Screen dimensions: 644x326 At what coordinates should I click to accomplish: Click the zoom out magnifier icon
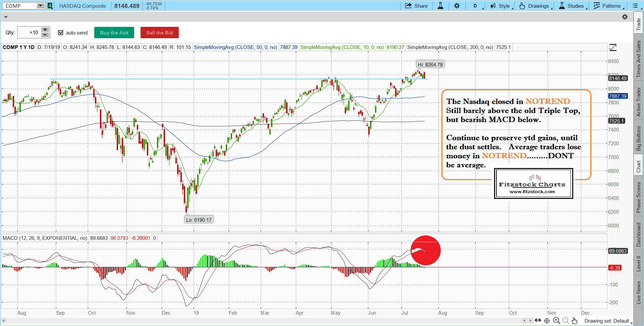pos(566,321)
